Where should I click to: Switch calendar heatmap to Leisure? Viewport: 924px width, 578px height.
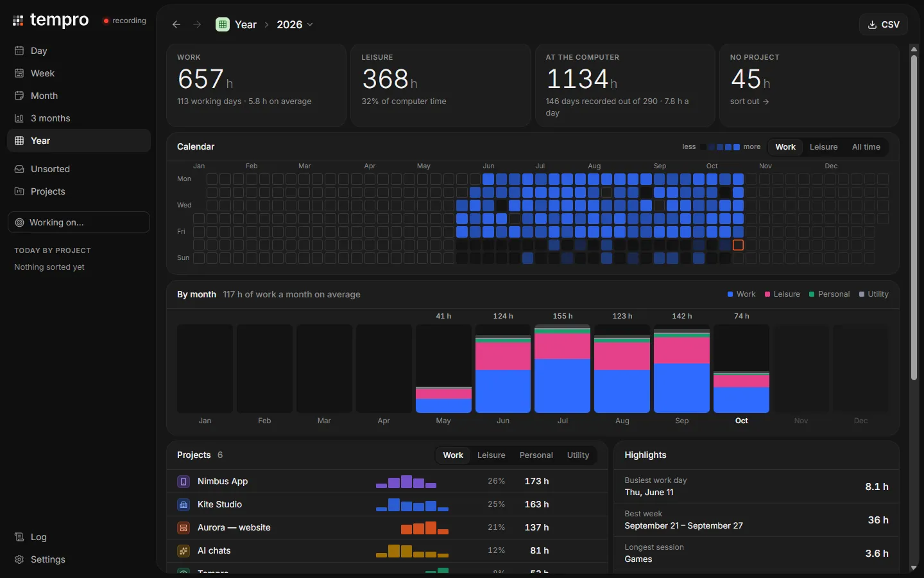[823, 147]
